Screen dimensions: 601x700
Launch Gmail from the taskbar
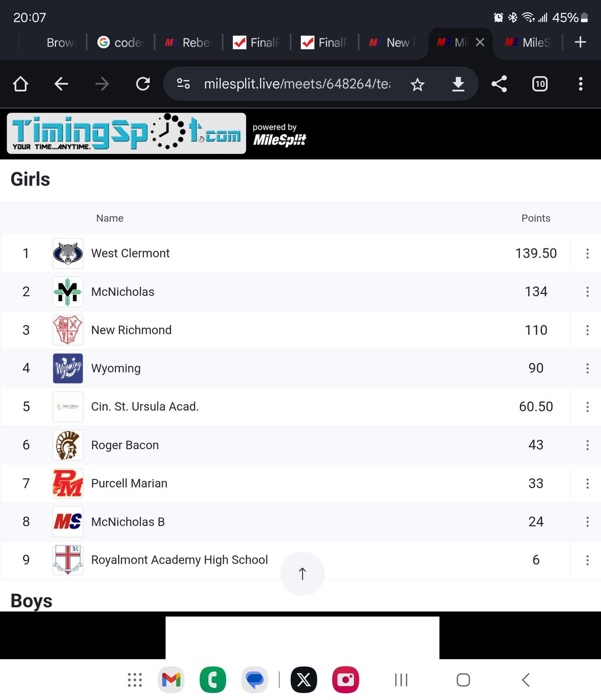point(171,680)
